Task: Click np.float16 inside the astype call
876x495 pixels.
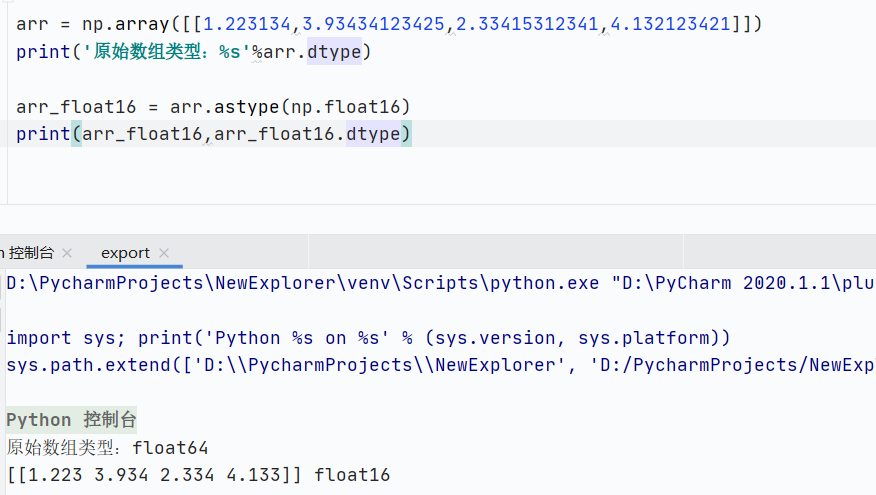Action: 345,106
